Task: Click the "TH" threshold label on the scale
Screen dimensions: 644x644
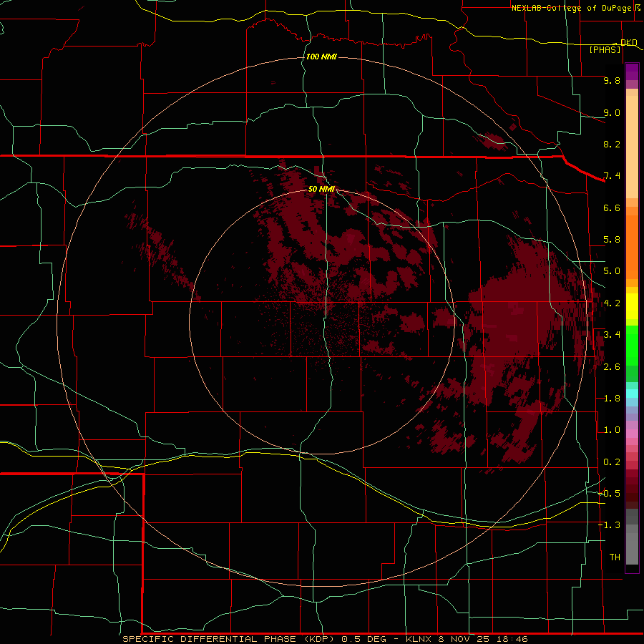Action: (x=615, y=557)
